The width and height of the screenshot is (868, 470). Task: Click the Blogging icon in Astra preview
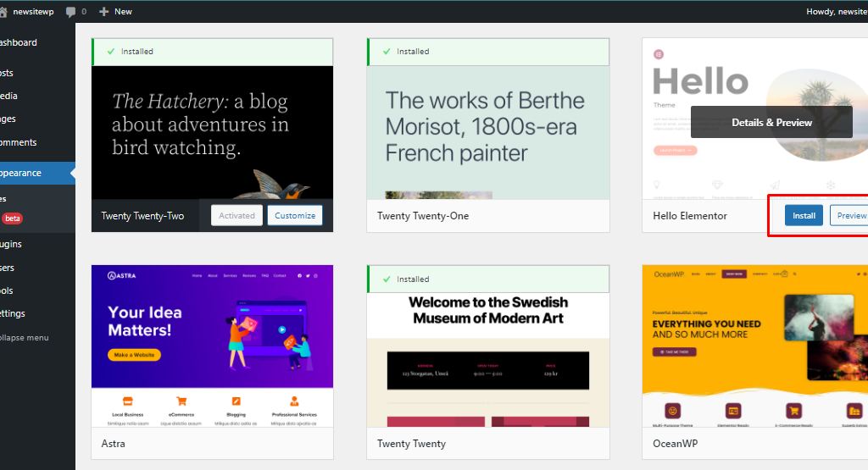(x=236, y=401)
